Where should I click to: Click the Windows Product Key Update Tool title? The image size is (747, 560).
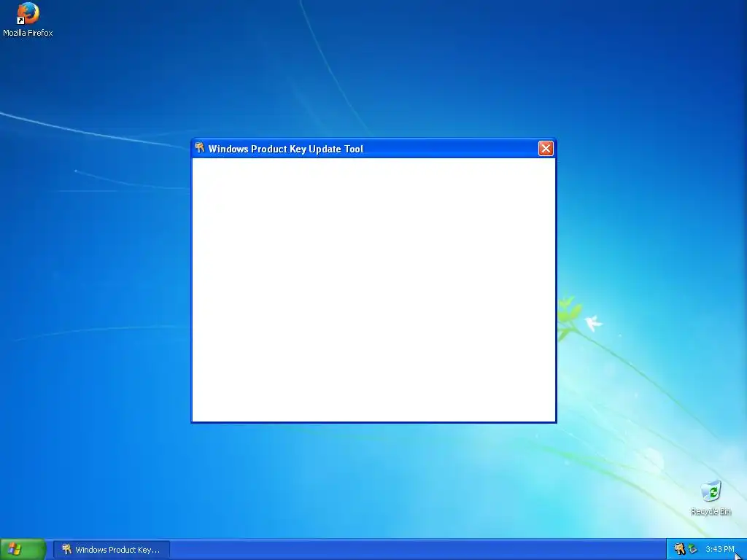click(286, 149)
